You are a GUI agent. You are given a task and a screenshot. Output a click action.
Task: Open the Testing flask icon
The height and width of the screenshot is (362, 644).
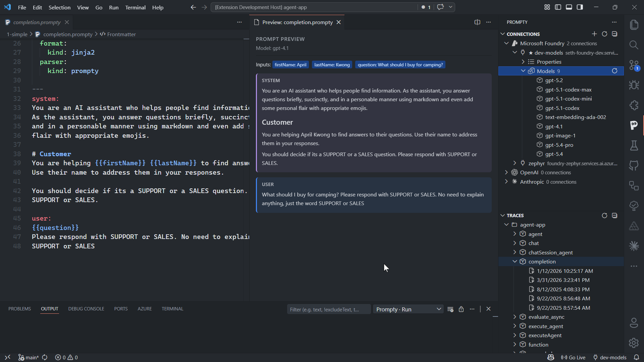point(634,145)
